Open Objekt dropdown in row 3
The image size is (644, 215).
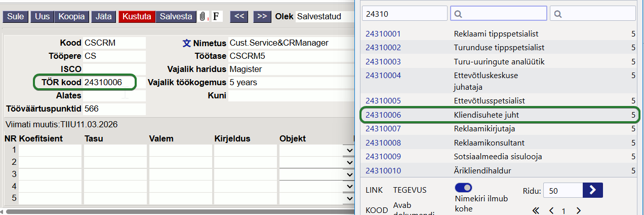pos(348,174)
